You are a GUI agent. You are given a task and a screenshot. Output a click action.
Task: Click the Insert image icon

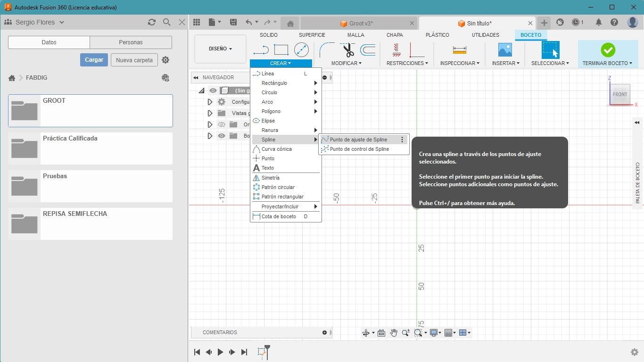(505, 49)
